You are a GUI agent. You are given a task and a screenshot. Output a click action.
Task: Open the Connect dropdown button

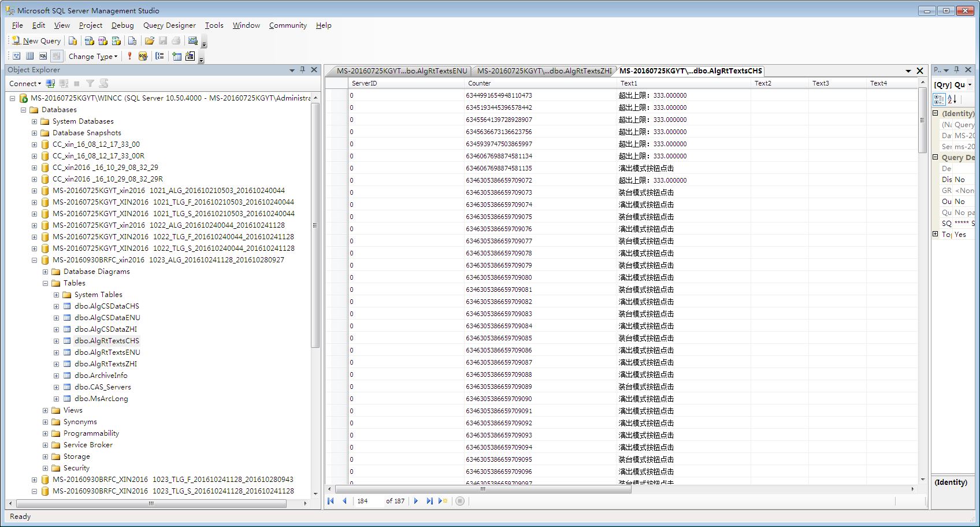(25, 83)
